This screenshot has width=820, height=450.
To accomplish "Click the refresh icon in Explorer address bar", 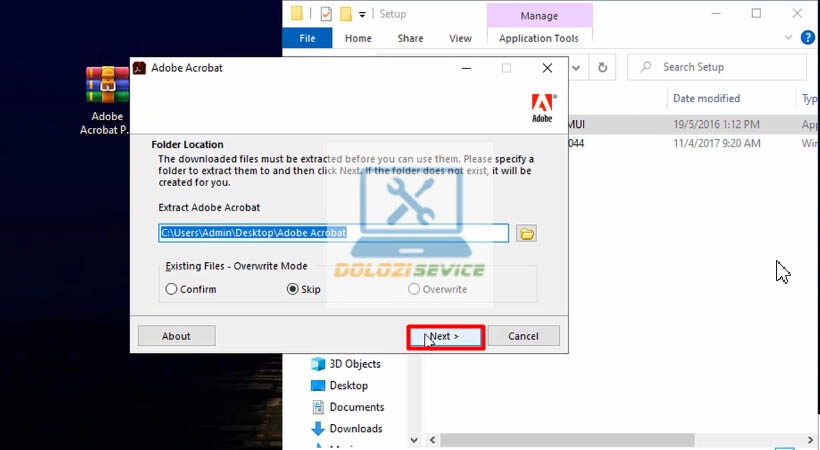I will pyautogui.click(x=602, y=68).
